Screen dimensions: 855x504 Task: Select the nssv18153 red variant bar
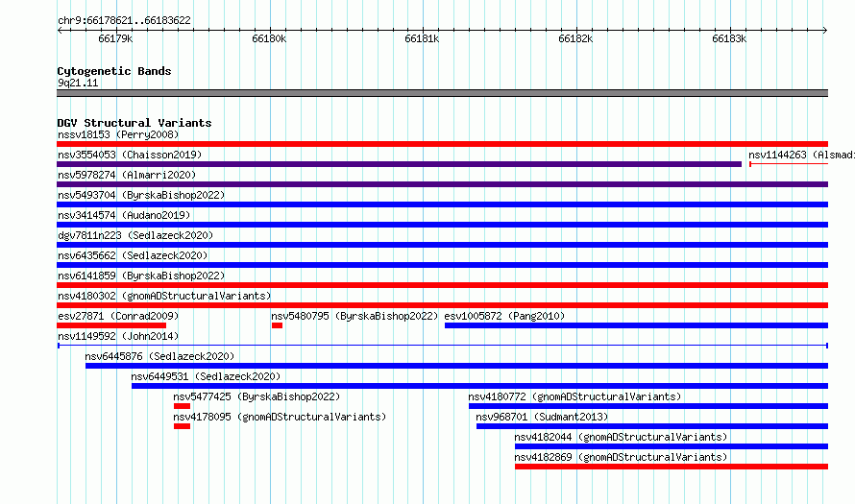pyautogui.click(x=442, y=144)
